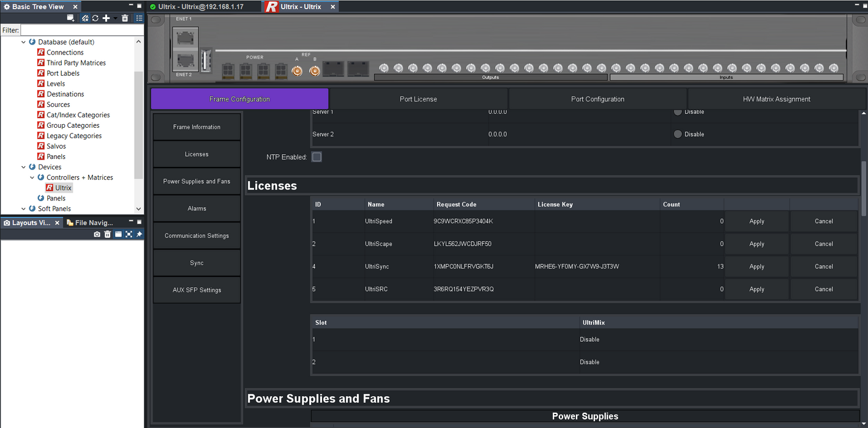Click the UltriSync License Key field
The height and width of the screenshot is (428, 868).
click(x=596, y=267)
